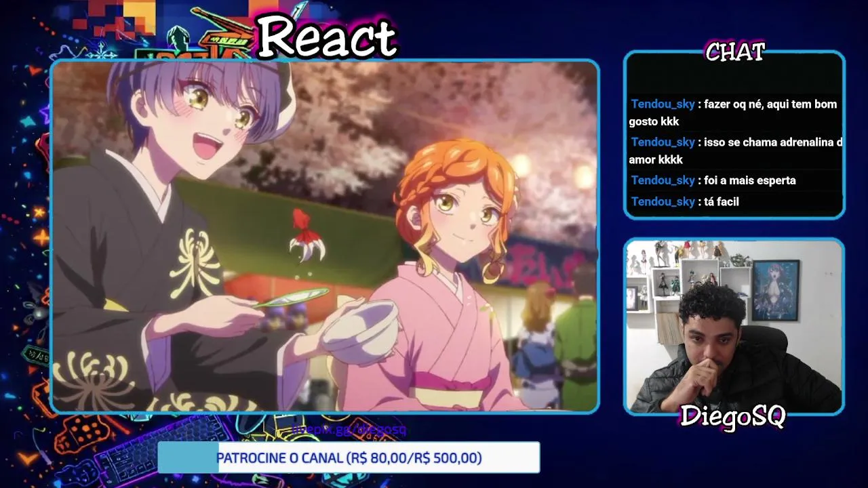Select the message "fazer oq né, aqui tem bom gosto kkk"
Viewport: 868px width, 488px height.
[734, 113]
